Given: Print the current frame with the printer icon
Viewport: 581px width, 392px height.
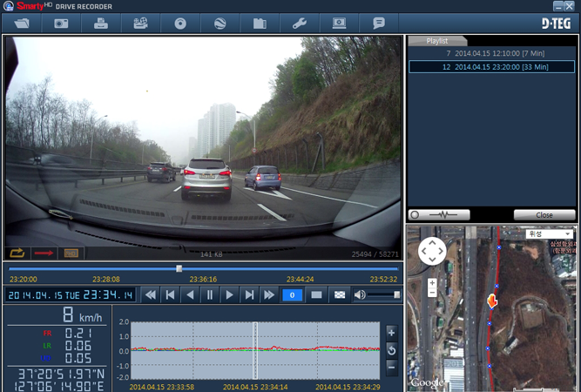Looking at the screenshot, I should 101,24.
